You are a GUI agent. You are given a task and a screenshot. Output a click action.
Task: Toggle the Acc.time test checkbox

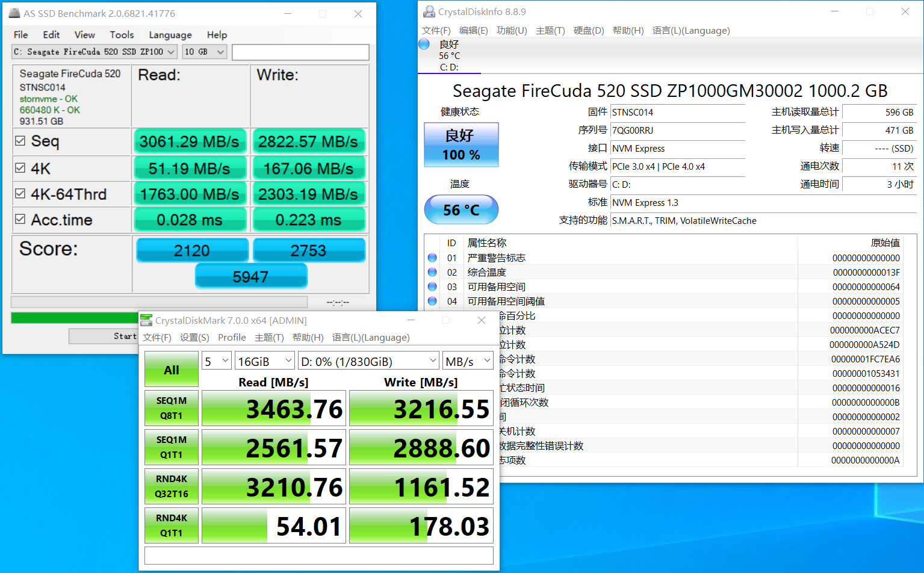pos(20,220)
